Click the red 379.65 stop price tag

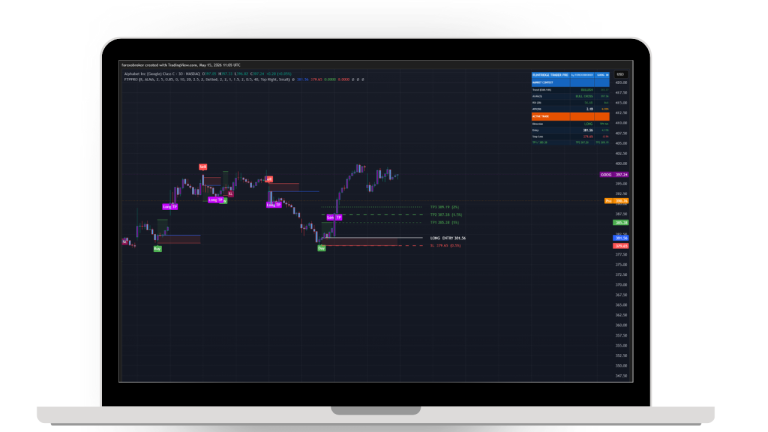click(x=621, y=246)
